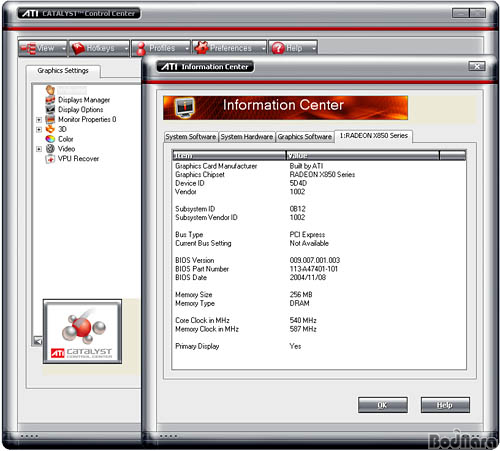Select the BIOS Version row
The width and height of the screenshot is (500, 451).
click(x=319, y=260)
